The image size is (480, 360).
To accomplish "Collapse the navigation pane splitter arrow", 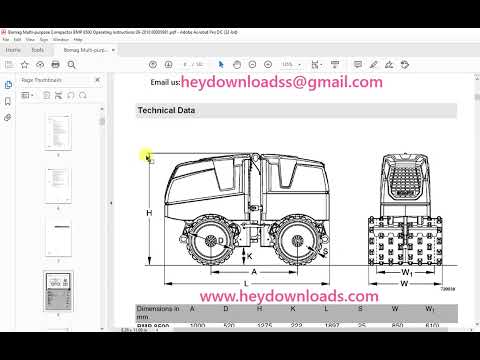I will [111, 203].
